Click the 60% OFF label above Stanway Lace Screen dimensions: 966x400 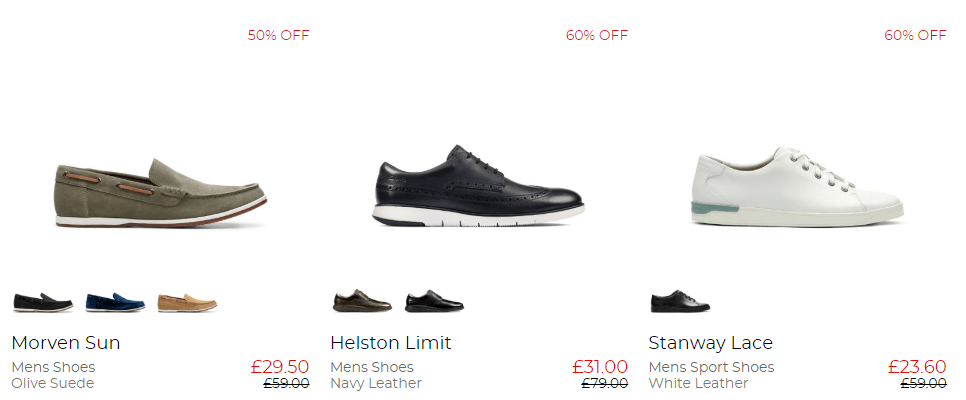click(915, 35)
